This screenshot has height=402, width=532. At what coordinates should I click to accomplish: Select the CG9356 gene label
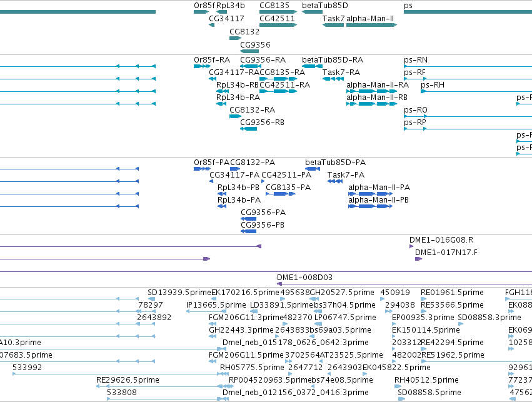(255, 45)
